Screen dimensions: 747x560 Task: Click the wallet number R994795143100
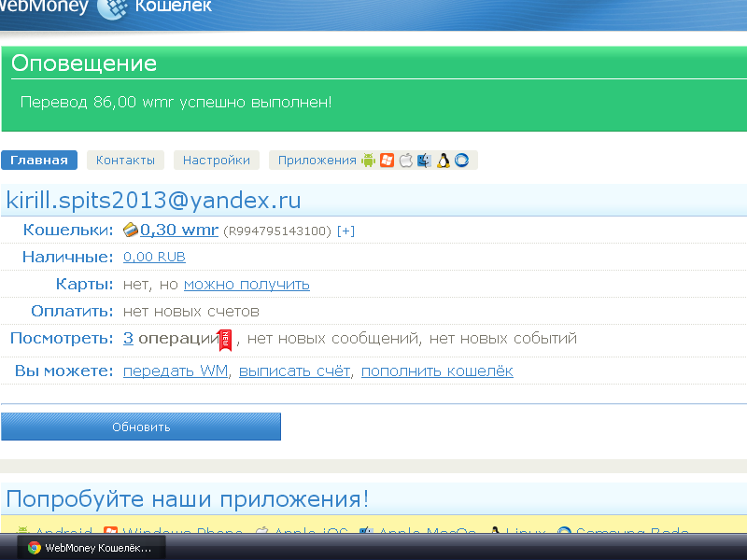click(276, 231)
